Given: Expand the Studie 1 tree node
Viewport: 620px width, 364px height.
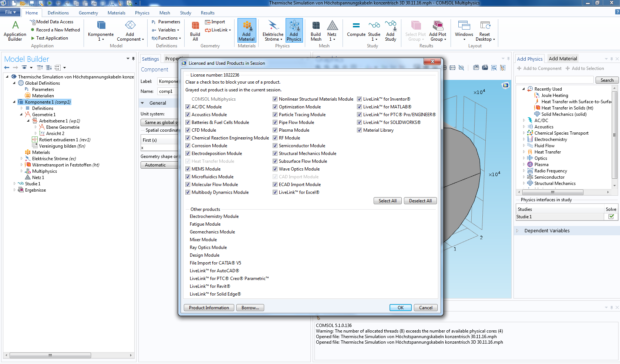Looking at the screenshot, I should pos(14,184).
